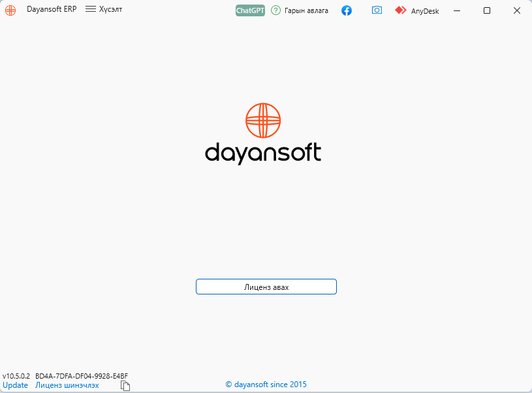Copy the license key with the copy icon

coord(125,386)
